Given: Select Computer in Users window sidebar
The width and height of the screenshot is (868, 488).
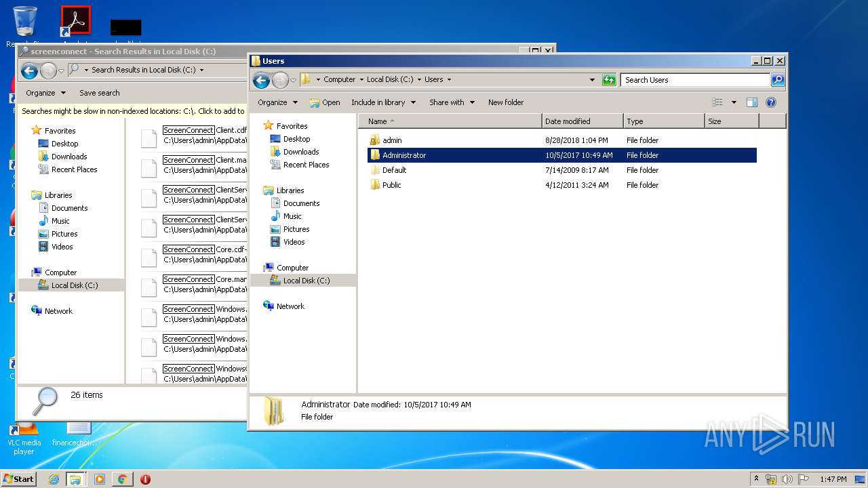Looking at the screenshot, I should point(292,268).
